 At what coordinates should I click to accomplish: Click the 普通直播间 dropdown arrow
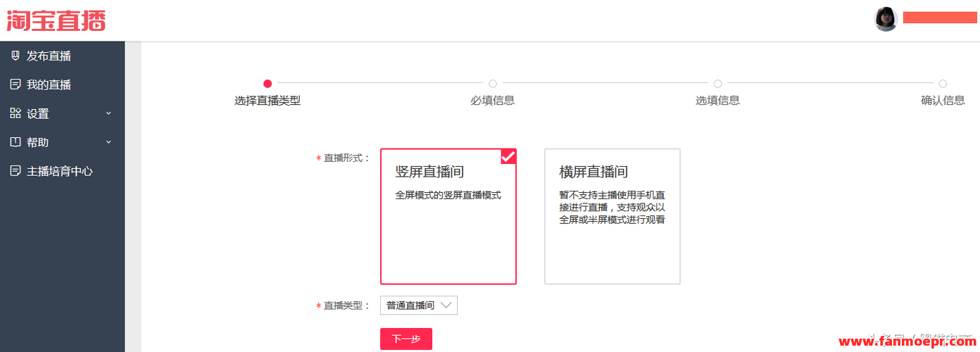pyautogui.click(x=446, y=305)
